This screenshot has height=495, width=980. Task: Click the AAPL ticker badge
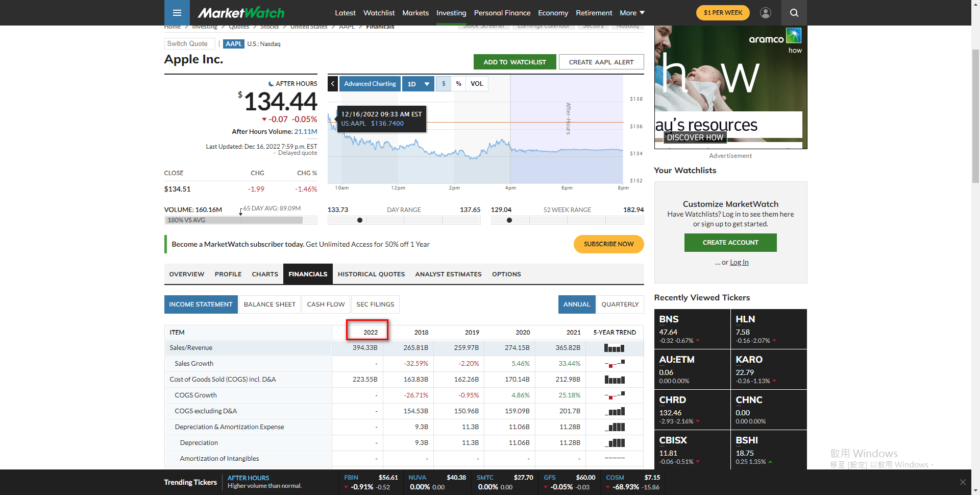click(234, 44)
